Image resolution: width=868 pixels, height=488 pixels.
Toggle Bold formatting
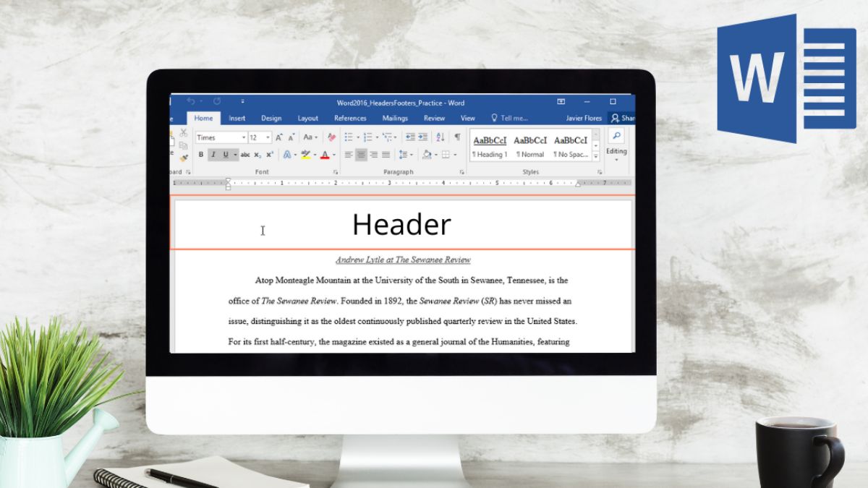click(201, 155)
